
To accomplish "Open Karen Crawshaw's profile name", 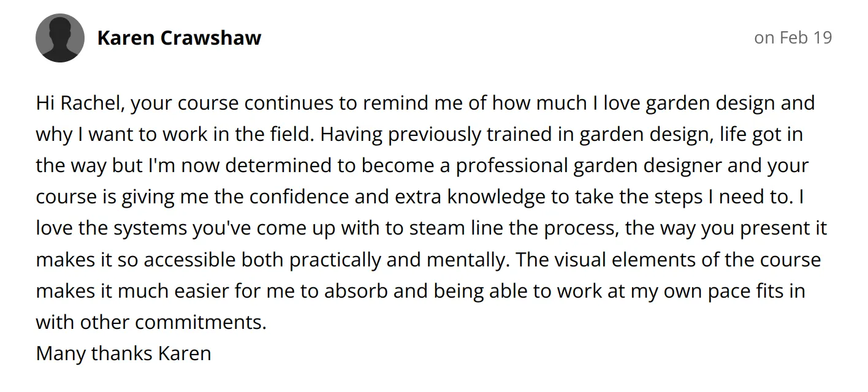I will pyautogui.click(x=179, y=38).
